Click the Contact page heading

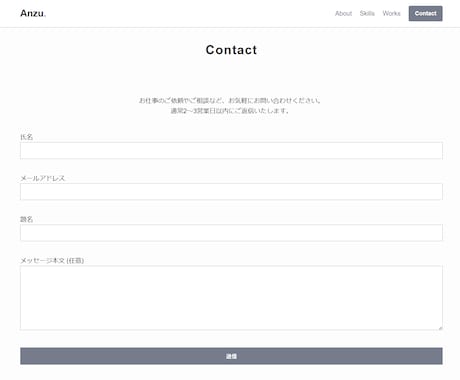tap(231, 50)
